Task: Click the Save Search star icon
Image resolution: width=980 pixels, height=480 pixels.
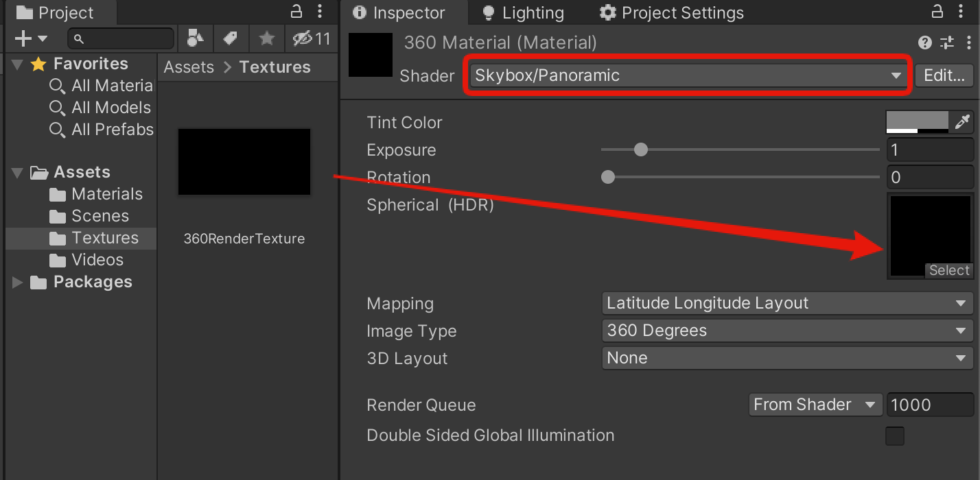Action: 267,39
